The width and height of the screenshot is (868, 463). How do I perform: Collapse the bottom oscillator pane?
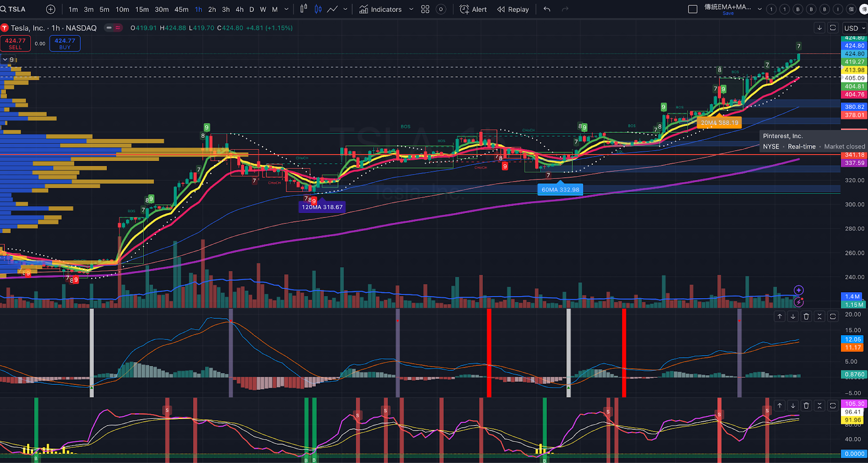(820, 406)
